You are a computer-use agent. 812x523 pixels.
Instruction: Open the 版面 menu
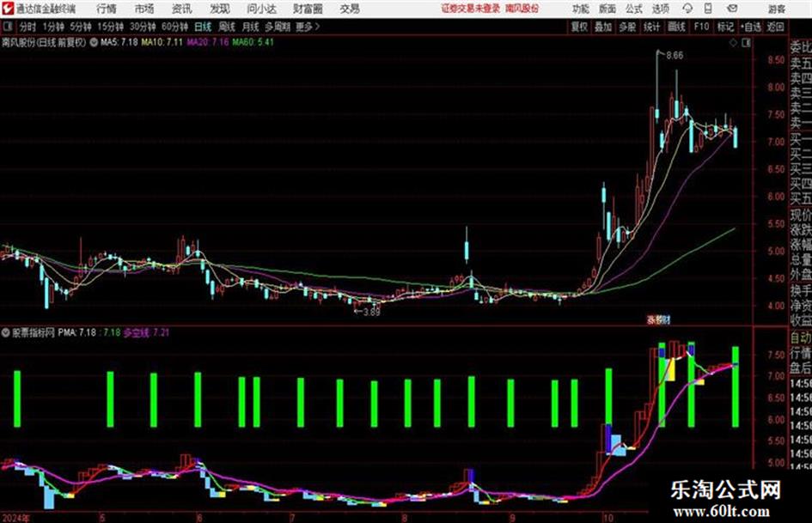pyautogui.click(x=607, y=9)
